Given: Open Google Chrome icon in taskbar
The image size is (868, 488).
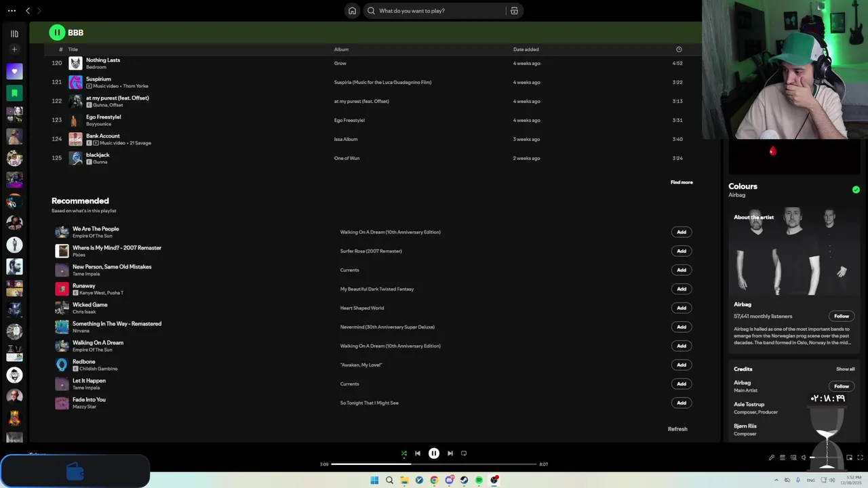Looking at the screenshot, I should click(434, 481).
